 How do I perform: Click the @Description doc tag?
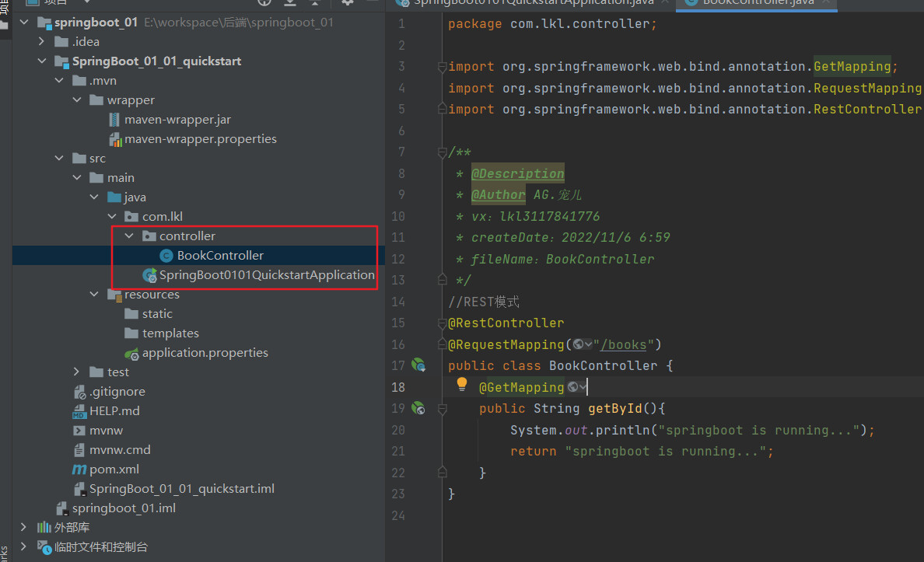click(x=518, y=174)
